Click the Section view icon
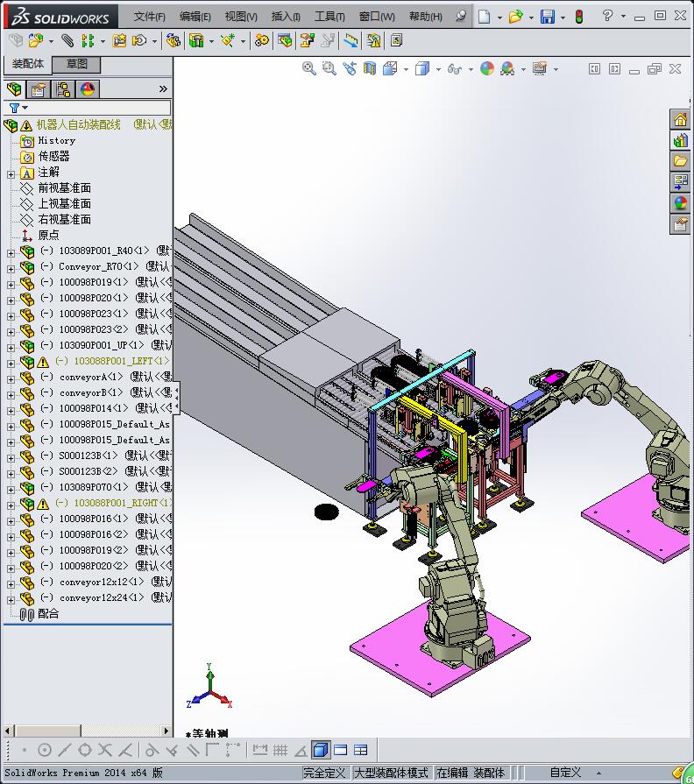Screen dimensions: 694x784 coord(370,68)
